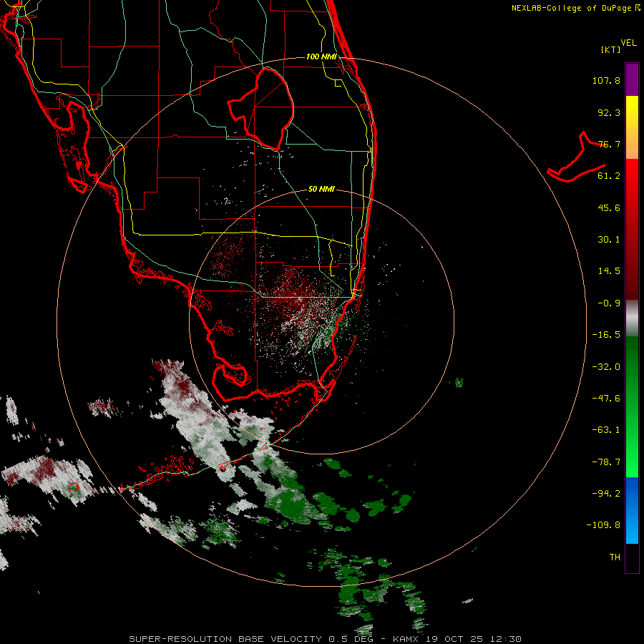Click the NEXLAB-College of DuPage header text
644x644 pixels.
point(575,8)
